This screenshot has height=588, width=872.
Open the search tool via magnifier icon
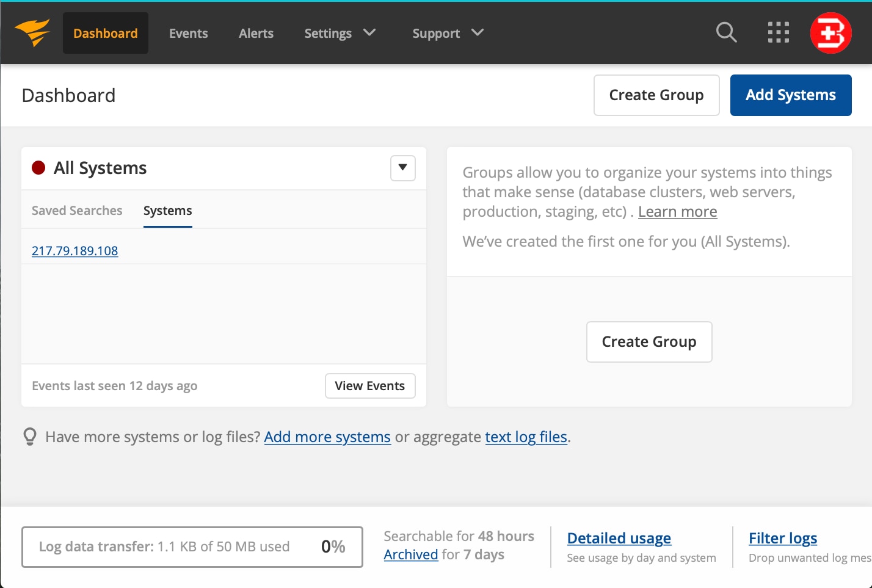[x=726, y=32]
